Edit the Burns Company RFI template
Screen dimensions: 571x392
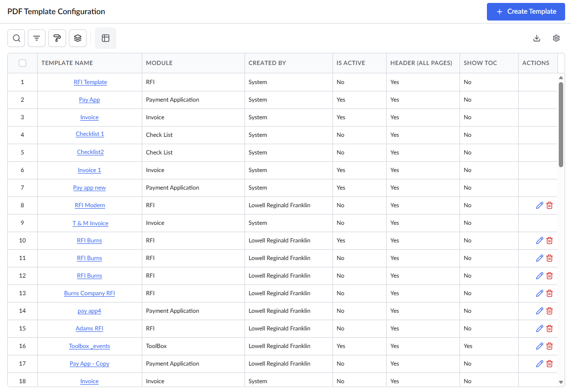(x=540, y=293)
